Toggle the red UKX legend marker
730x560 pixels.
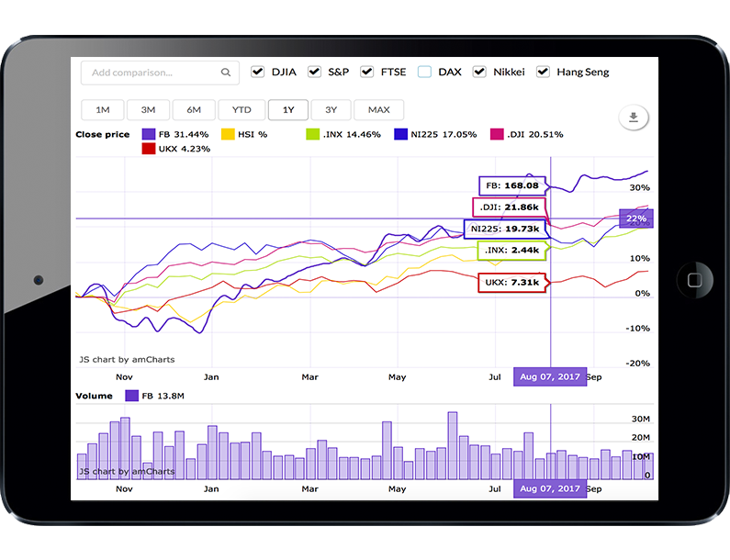pyautogui.click(x=149, y=149)
